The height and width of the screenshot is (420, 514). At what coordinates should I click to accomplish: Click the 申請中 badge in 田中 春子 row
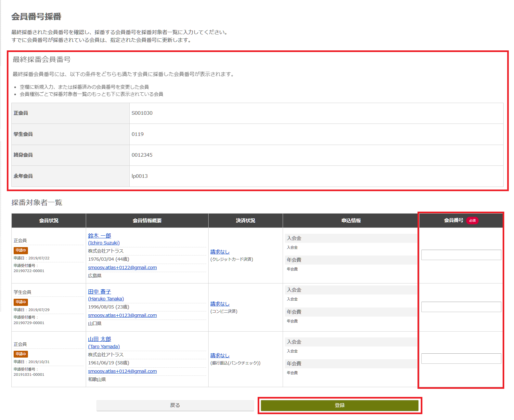click(21, 302)
